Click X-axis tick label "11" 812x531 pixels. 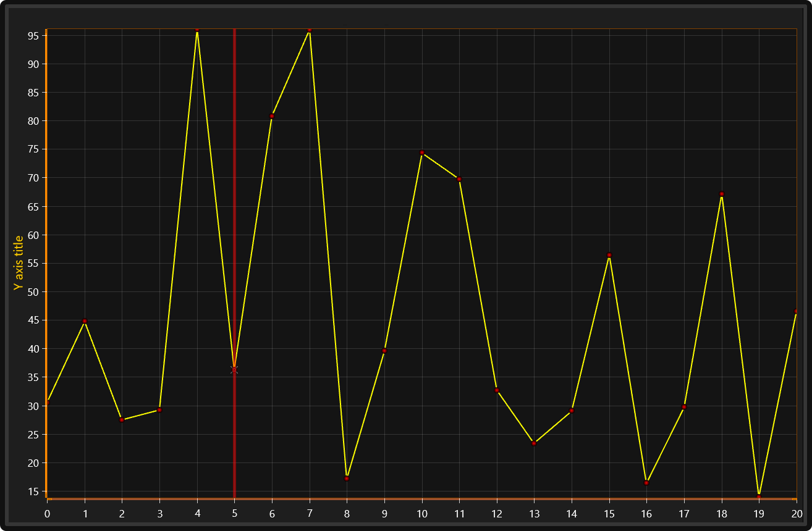tap(459, 514)
